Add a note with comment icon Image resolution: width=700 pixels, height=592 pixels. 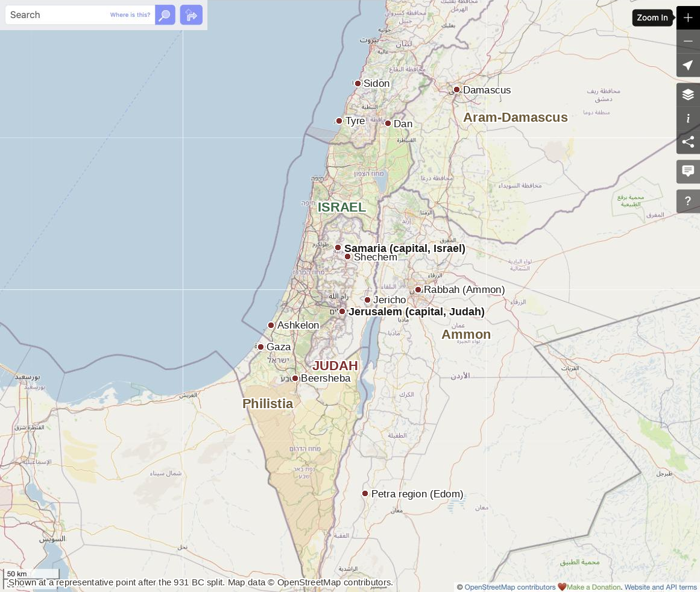tap(688, 171)
